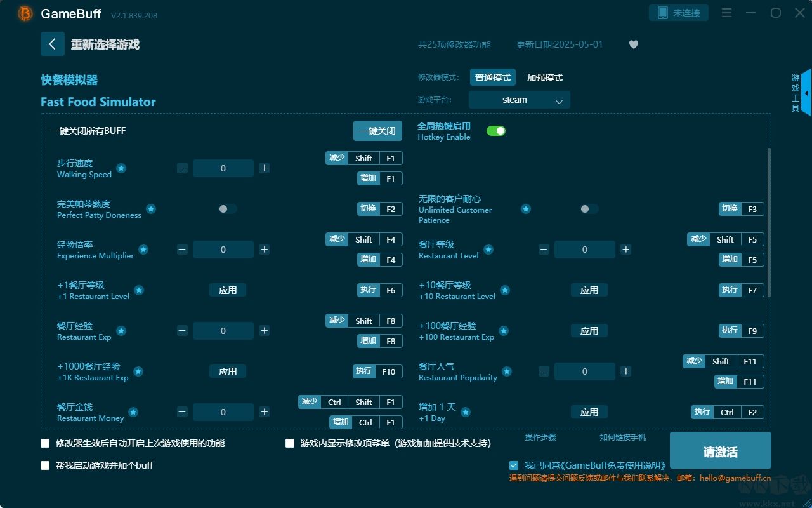Toggle Perfect Patty Doneness switch
This screenshot has height=508, width=812.
point(228,209)
